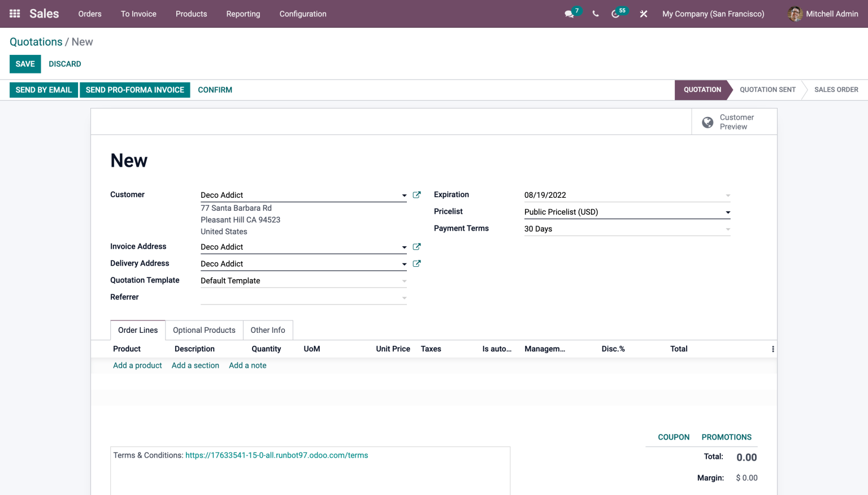Open the messaging conversations icon
The width and height of the screenshot is (868, 495).
coord(569,14)
